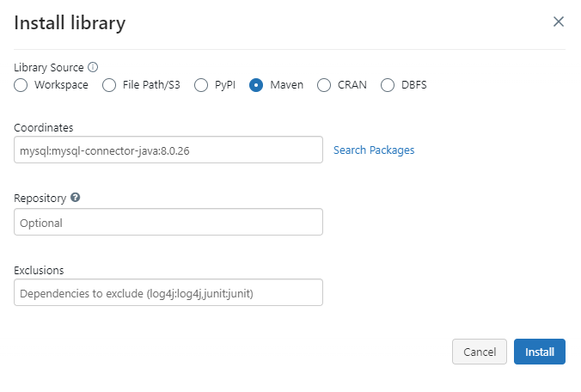Click the Repository help question icon

(x=76, y=198)
